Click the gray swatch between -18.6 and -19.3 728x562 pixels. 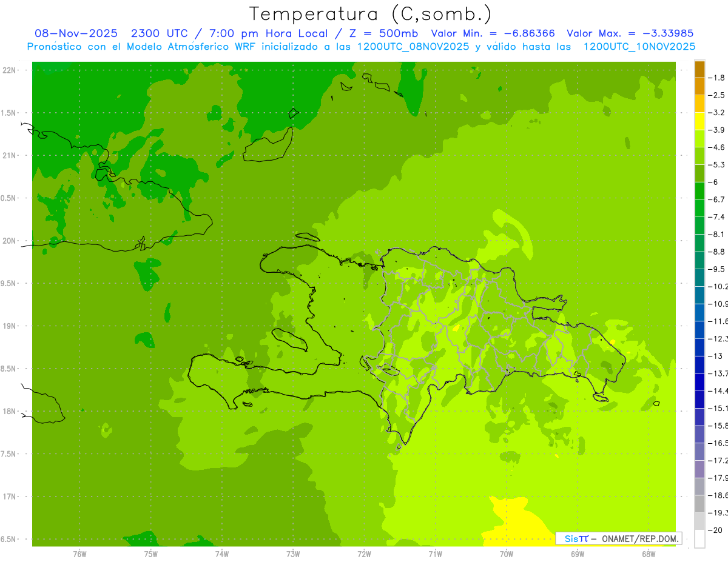pyautogui.click(x=699, y=504)
